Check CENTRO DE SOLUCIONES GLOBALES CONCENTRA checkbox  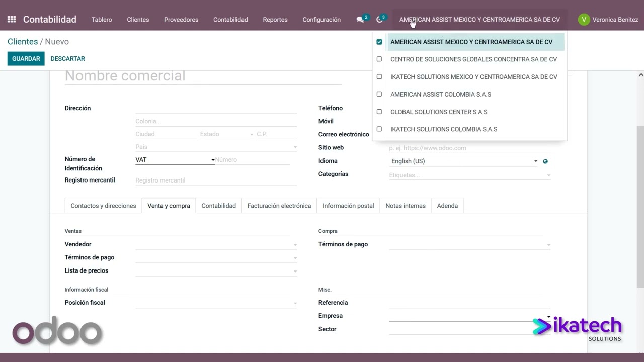(x=379, y=59)
